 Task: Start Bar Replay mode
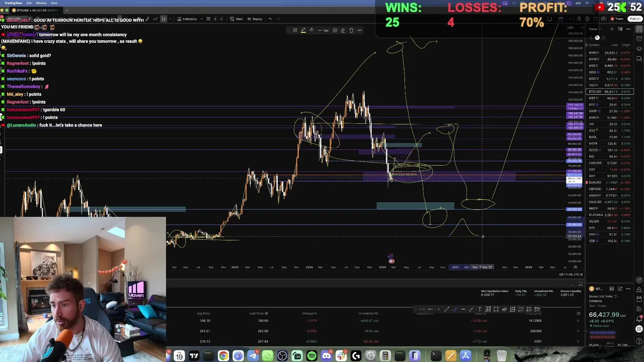tap(255, 19)
